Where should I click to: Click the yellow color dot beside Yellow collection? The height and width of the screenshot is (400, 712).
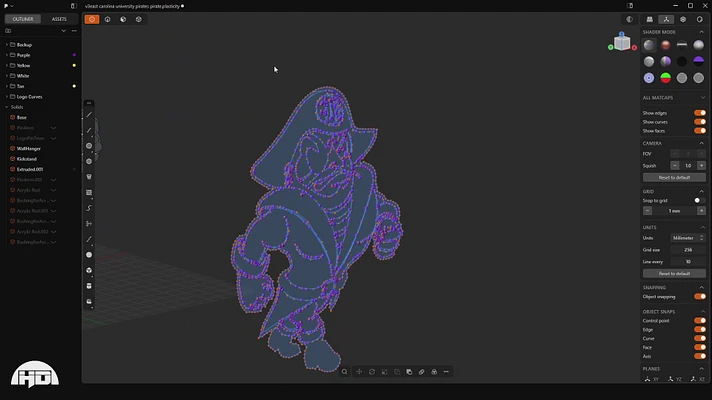click(x=74, y=65)
